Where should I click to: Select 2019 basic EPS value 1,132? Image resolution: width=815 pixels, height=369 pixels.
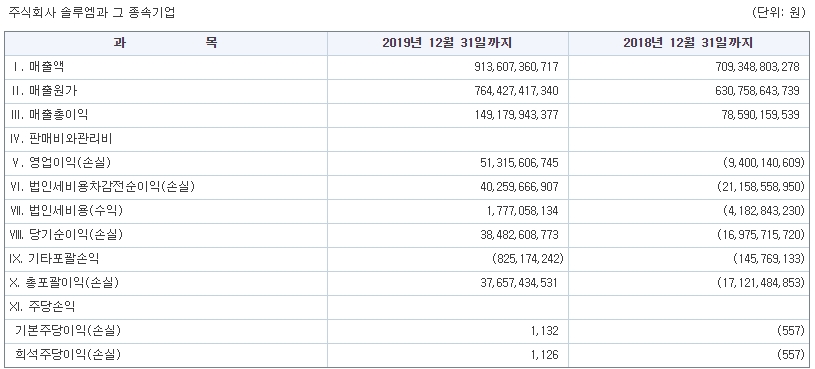(x=545, y=331)
